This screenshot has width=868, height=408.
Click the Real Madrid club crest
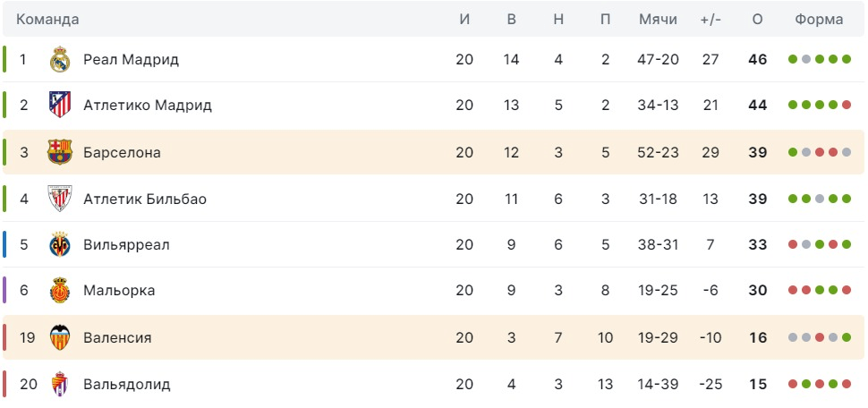(60, 60)
